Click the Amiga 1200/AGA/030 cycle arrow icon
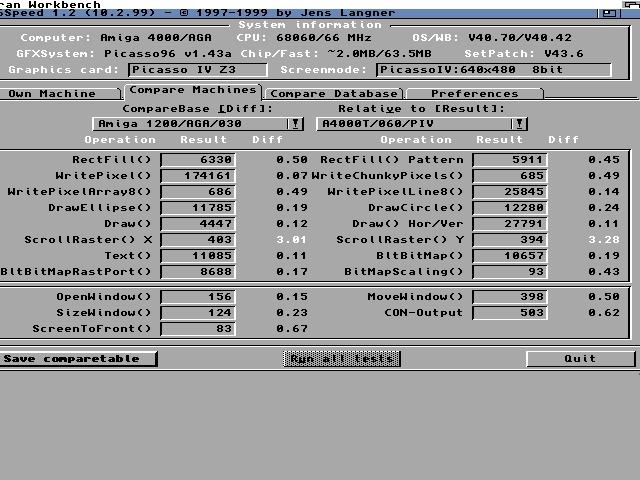This screenshot has width=640, height=480. coord(295,124)
